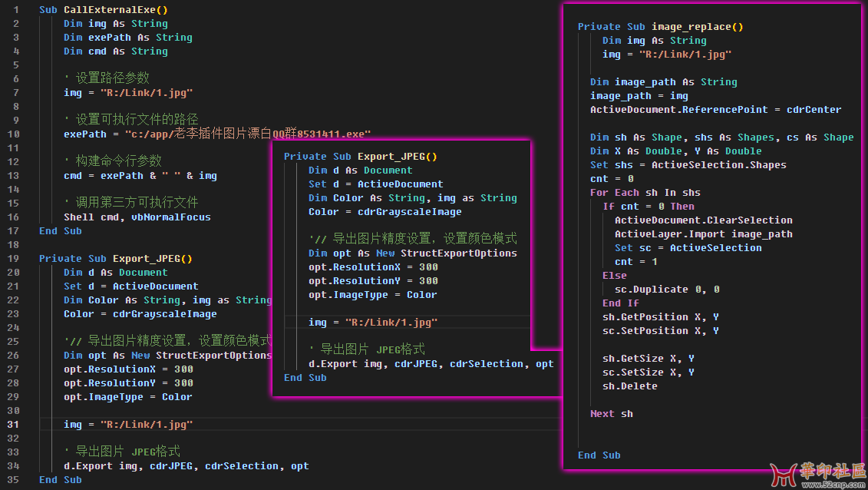The height and width of the screenshot is (490, 868).
Task: Click 'Dim X As Double, Y As Double' line
Action: point(676,151)
